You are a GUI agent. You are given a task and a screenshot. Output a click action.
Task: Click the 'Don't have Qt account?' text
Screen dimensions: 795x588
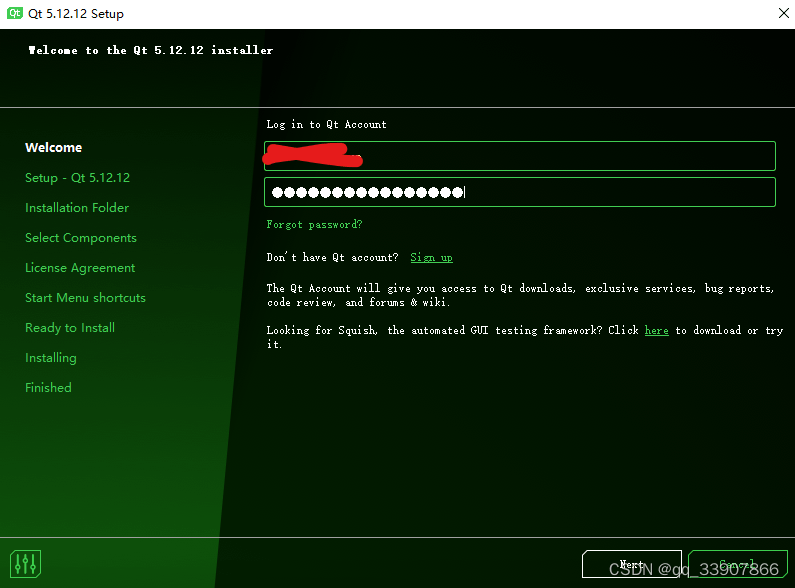click(x=333, y=258)
